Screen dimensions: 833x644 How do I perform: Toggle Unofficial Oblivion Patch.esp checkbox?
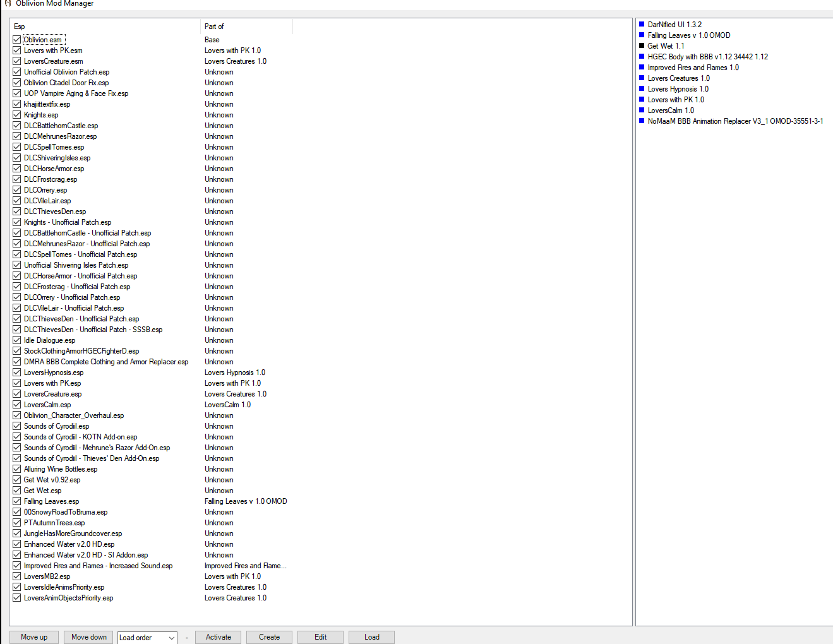tap(17, 72)
